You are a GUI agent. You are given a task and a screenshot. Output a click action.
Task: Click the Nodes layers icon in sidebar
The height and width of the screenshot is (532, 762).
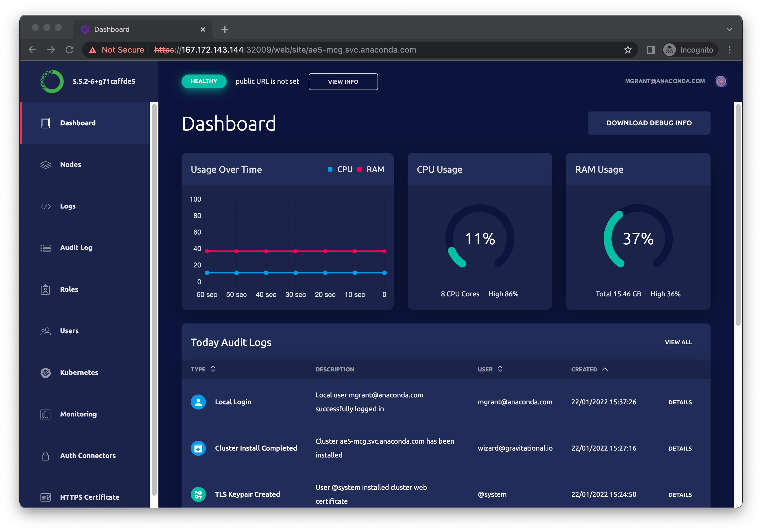click(x=45, y=165)
